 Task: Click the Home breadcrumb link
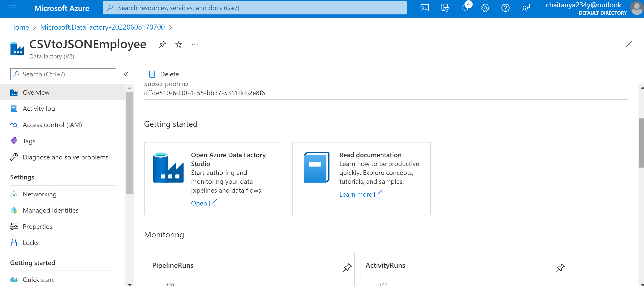point(19,27)
